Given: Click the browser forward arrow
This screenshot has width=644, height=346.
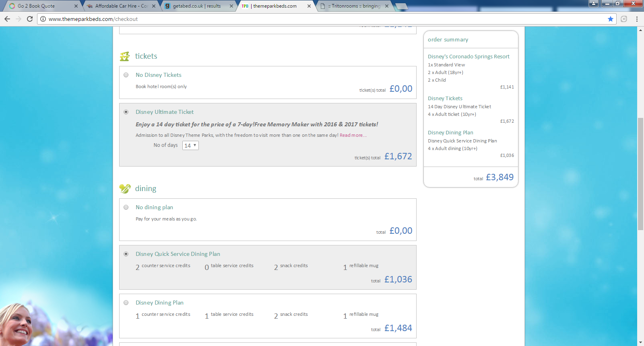Looking at the screenshot, I should point(19,19).
